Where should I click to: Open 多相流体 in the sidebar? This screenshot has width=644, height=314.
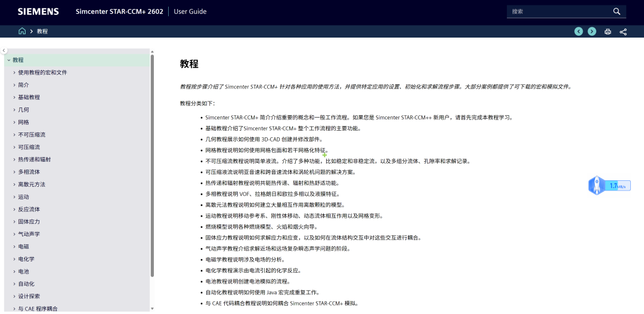click(29, 172)
